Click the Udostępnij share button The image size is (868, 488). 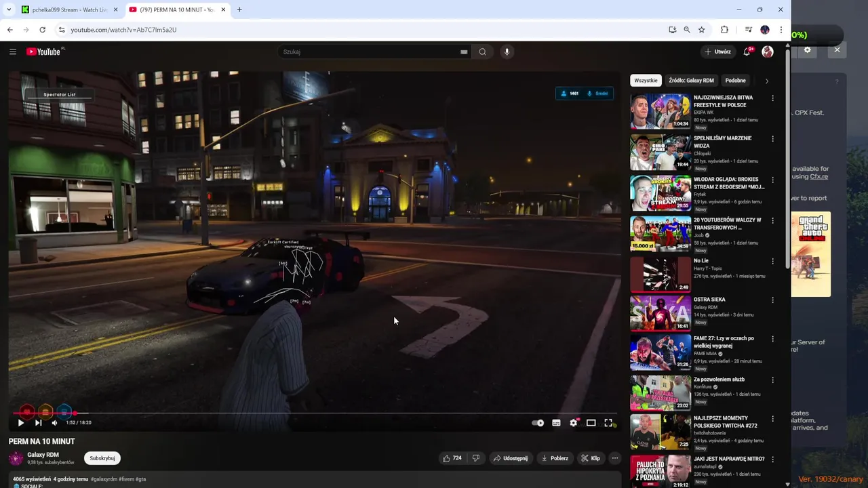point(511,458)
